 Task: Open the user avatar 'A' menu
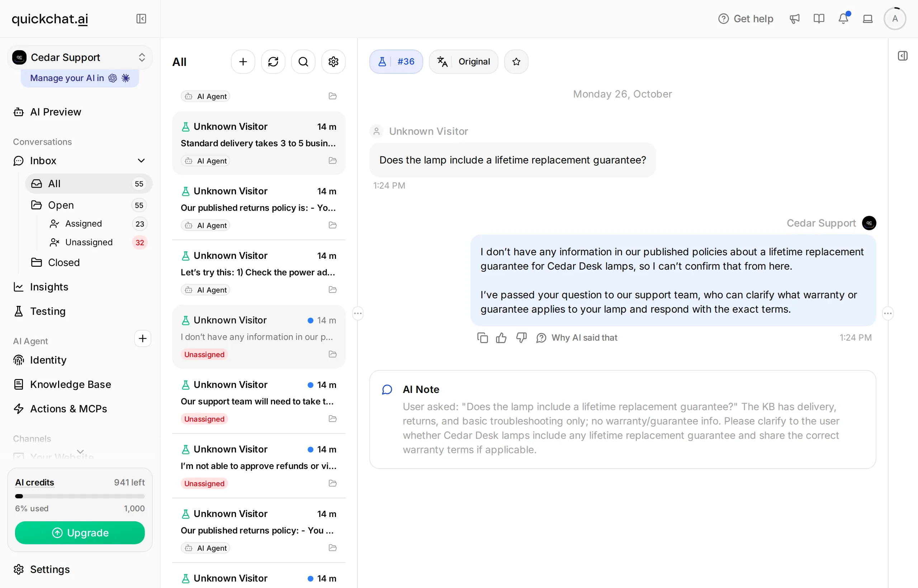click(x=895, y=19)
